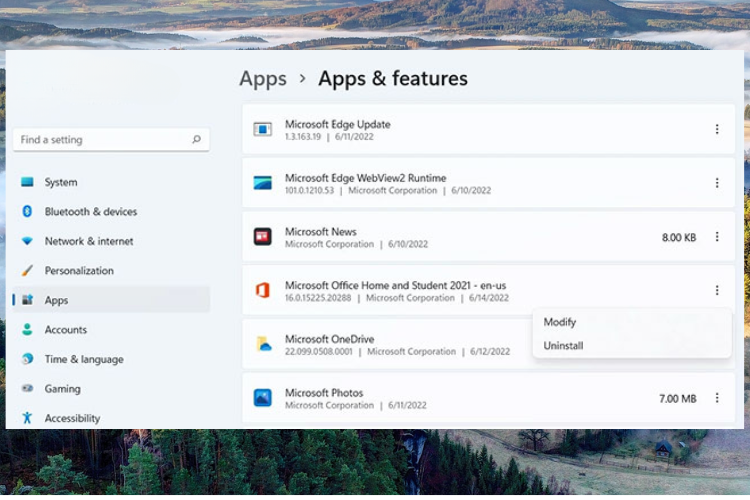This screenshot has height=500, width=750.
Task: Choose Modify in the context menu
Action: pyautogui.click(x=560, y=322)
